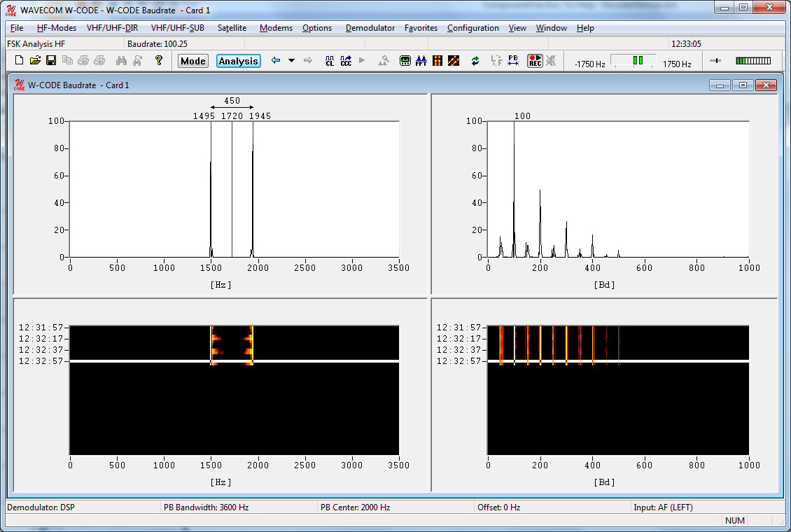Image resolution: width=791 pixels, height=532 pixels.
Task: Click the frequency spectrum waterfall plot
Action: (234, 391)
